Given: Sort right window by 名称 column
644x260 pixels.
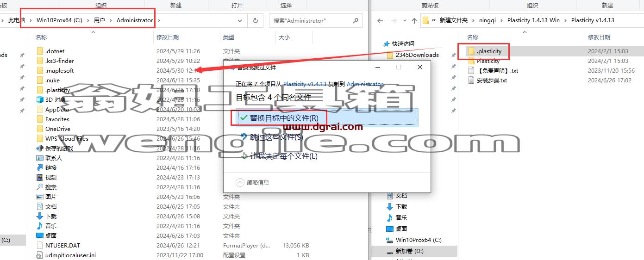Looking at the screenshot, I should pos(472,37).
